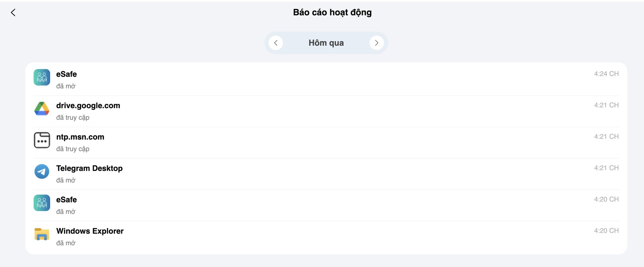Click the second eSafe icon in the list
Image resolution: width=644 pixels, height=267 pixels.
(x=42, y=203)
